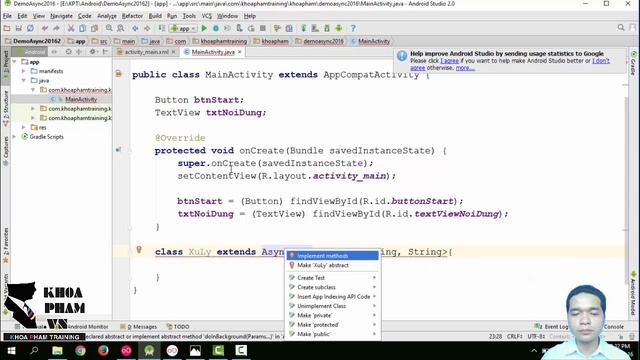Click the Copy icon in toolbar

click(x=82, y=28)
